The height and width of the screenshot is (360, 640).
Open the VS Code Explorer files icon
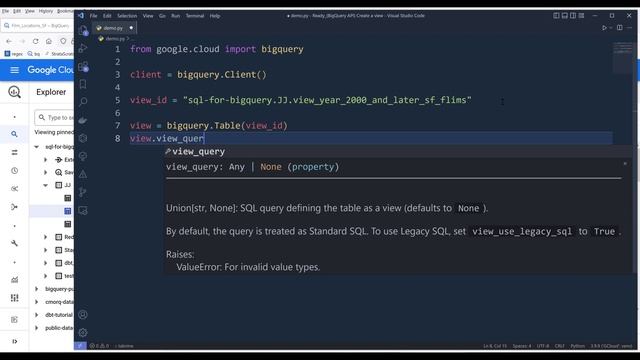pyautogui.click(x=83, y=31)
